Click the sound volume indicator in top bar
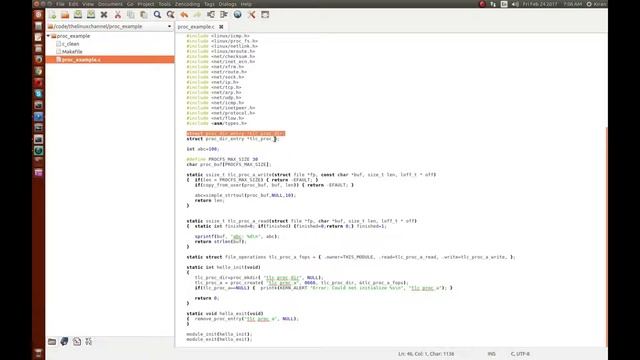 tap(515, 4)
